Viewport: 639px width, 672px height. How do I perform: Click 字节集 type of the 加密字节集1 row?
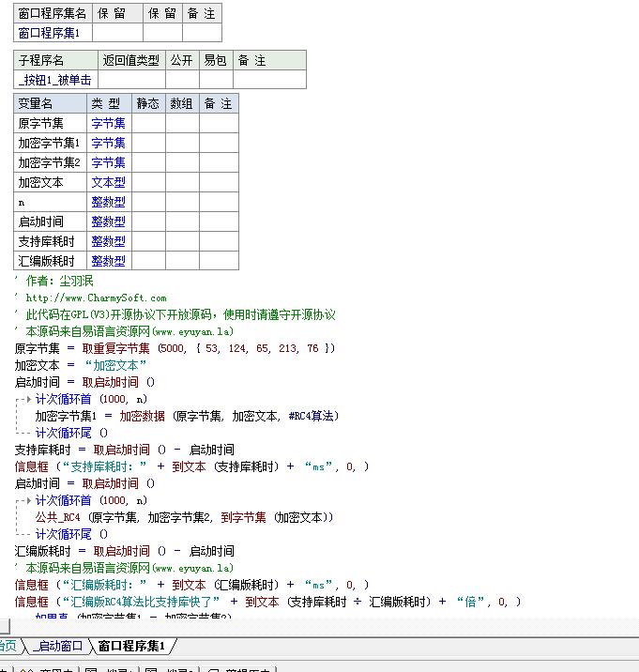point(109,143)
